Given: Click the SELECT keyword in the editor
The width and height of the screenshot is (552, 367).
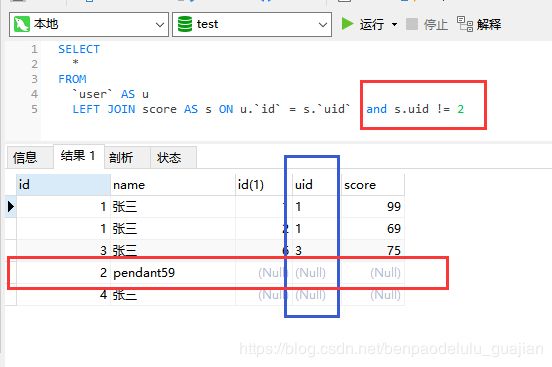Looking at the screenshot, I should [x=79, y=49].
